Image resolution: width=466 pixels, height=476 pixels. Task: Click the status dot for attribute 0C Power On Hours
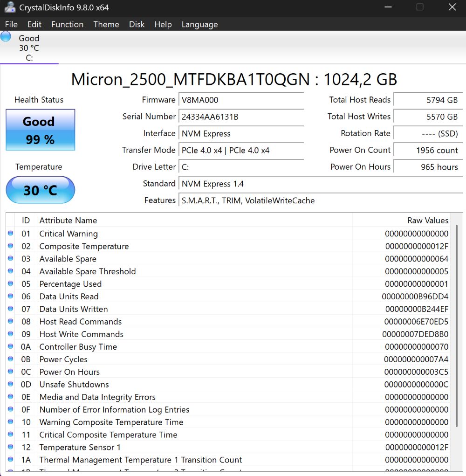(x=10, y=371)
